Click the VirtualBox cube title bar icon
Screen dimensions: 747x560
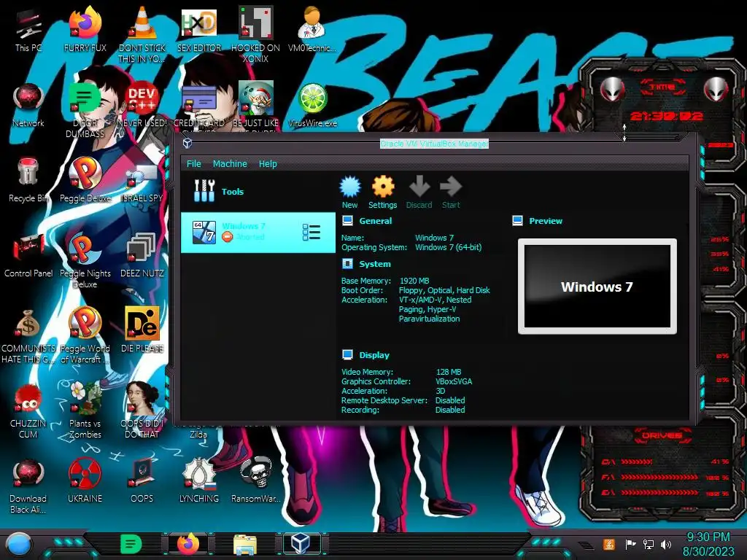tap(187, 143)
